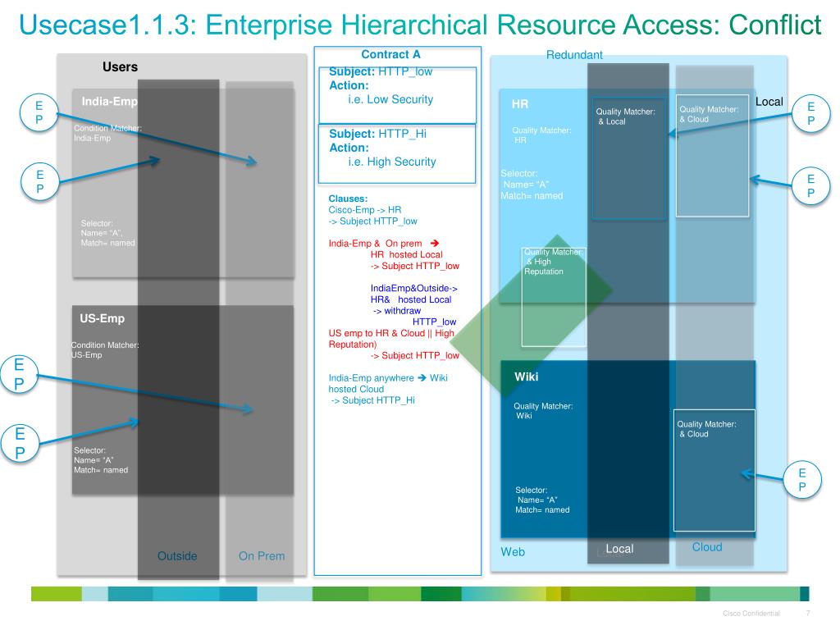The width and height of the screenshot is (840, 630).
Task: Click the Selector text inside US-Emp box
Action: point(101,460)
